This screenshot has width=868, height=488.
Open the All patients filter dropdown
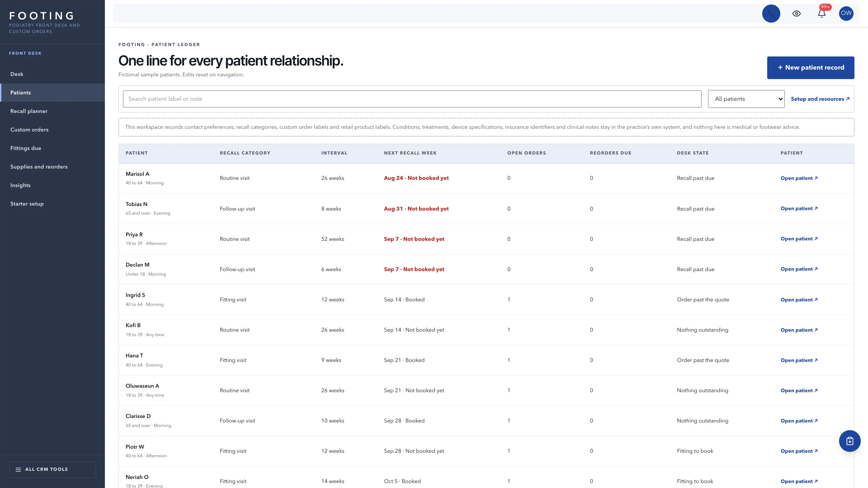(746, 99)
